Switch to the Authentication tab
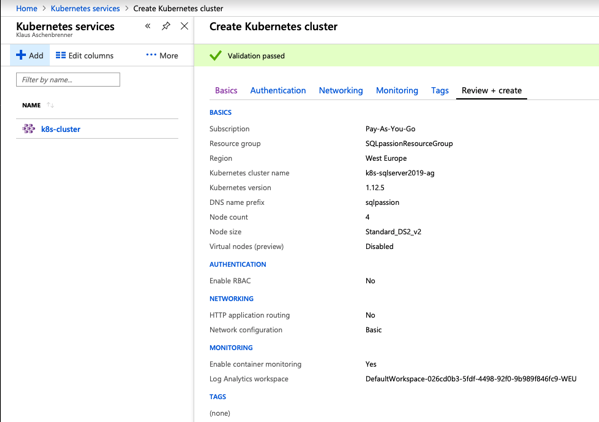The height and width of the screenshot is (422, 599). pos(278,91)
